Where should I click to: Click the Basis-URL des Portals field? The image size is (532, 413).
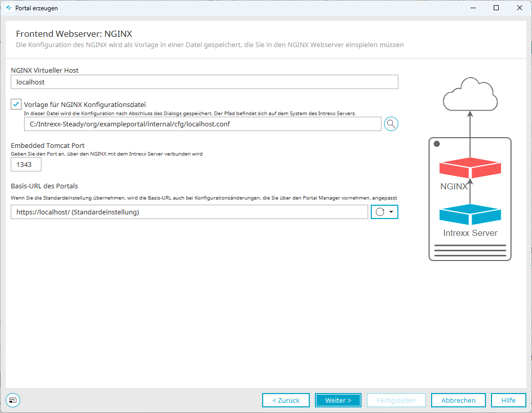click(189, 212)
